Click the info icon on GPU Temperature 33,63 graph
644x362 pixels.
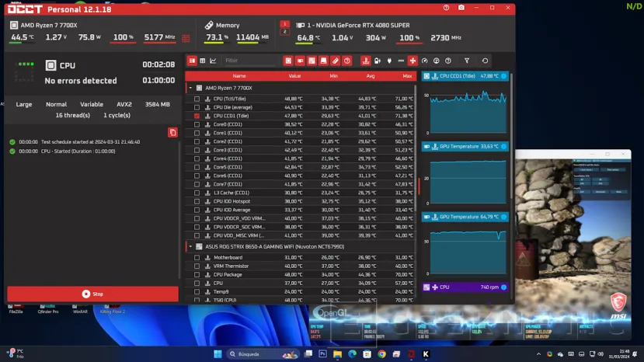[x=503, y=146]
